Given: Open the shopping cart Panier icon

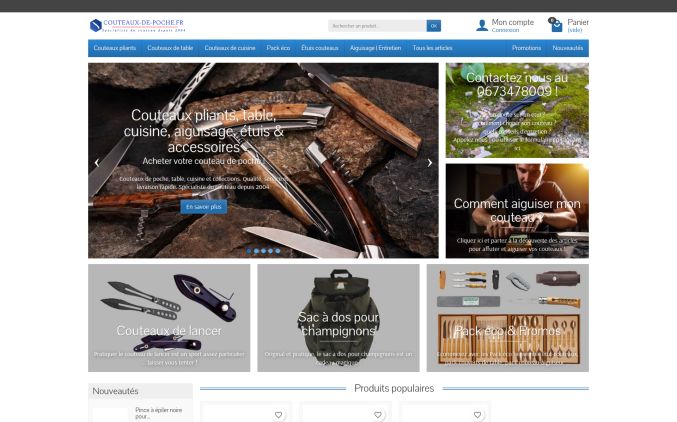Looking at the screenshot, I should pos(556,25).
